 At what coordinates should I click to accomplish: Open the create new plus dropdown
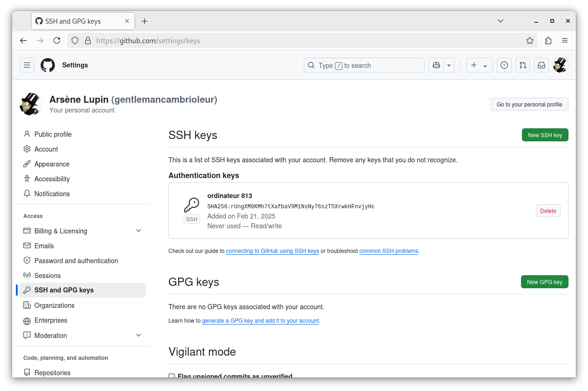point(479,66)
